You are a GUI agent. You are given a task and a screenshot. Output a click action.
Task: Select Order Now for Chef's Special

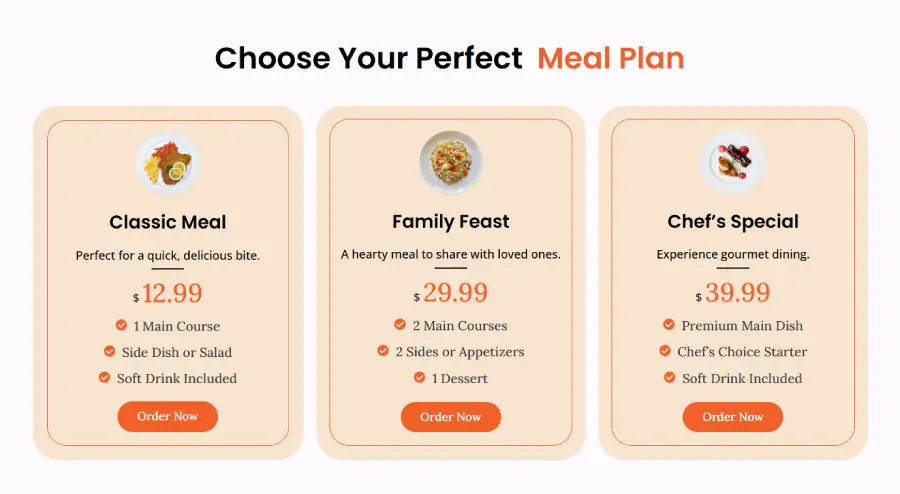tap(732, 417)
